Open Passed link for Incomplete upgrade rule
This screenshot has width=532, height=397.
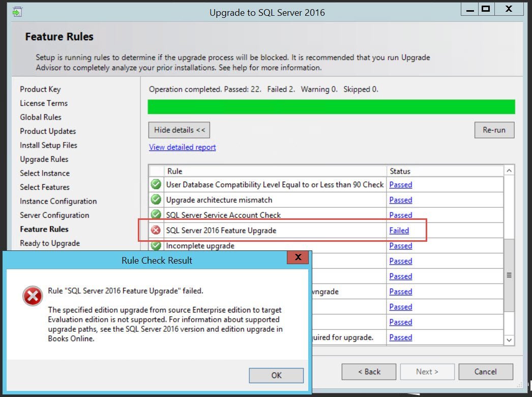[401, 245]
